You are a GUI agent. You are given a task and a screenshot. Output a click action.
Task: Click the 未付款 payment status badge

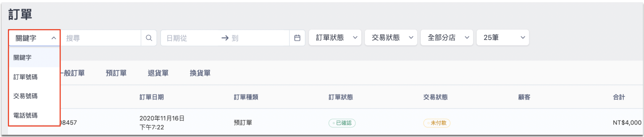click(x=437, y=123)
